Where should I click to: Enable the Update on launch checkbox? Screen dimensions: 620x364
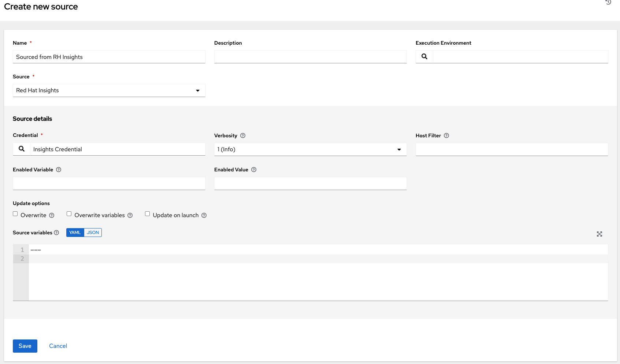(147, 213)
